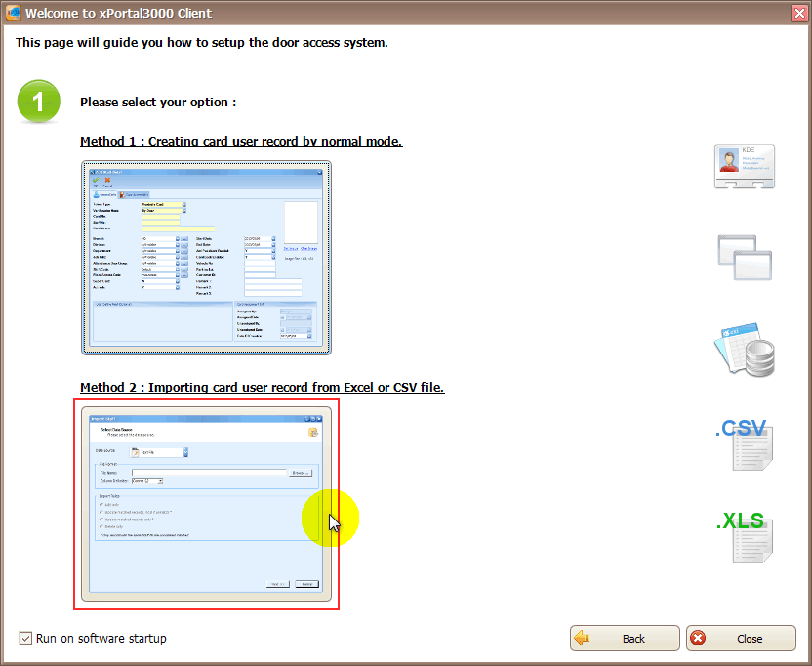The height and width of the screenshot is (666, 812).
Task: Click the xPortal3000 app icon in title bar
Action: [x=12, y=14]
